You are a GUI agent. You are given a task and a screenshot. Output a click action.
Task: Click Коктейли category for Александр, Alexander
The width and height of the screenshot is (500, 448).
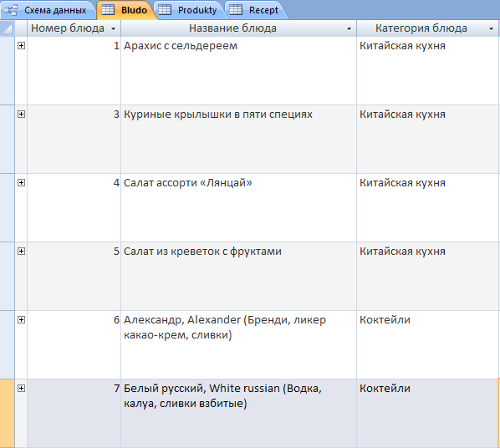click(x=428, y=345)
